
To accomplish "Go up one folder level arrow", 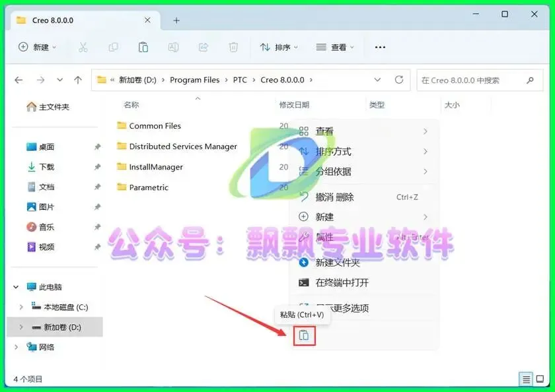I will coord(78,81).
